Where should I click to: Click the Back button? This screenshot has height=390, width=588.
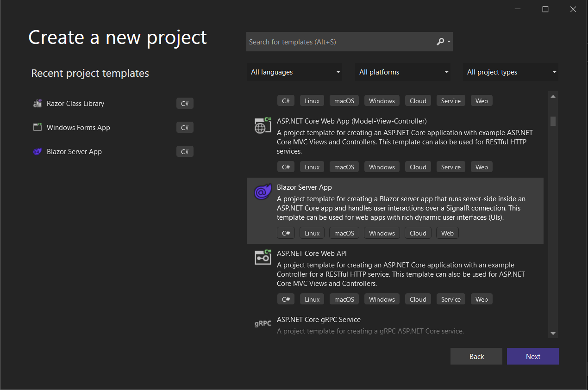click(476, 356)
